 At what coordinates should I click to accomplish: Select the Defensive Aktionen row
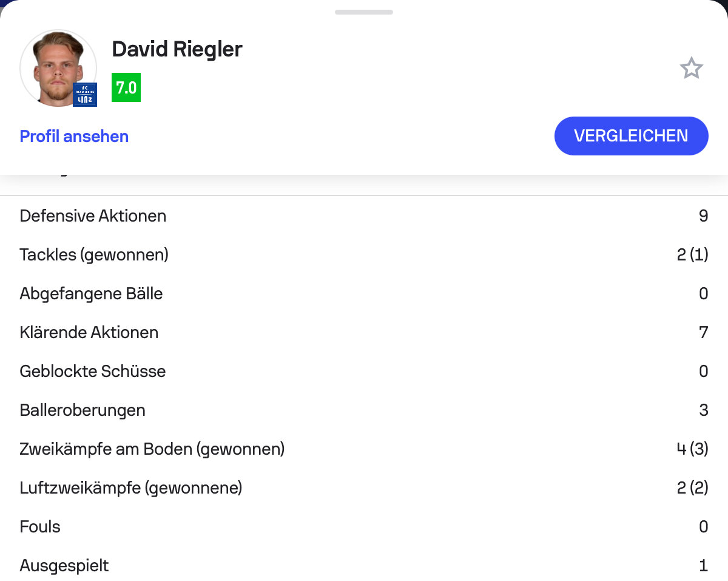click(x=364, y=216)
